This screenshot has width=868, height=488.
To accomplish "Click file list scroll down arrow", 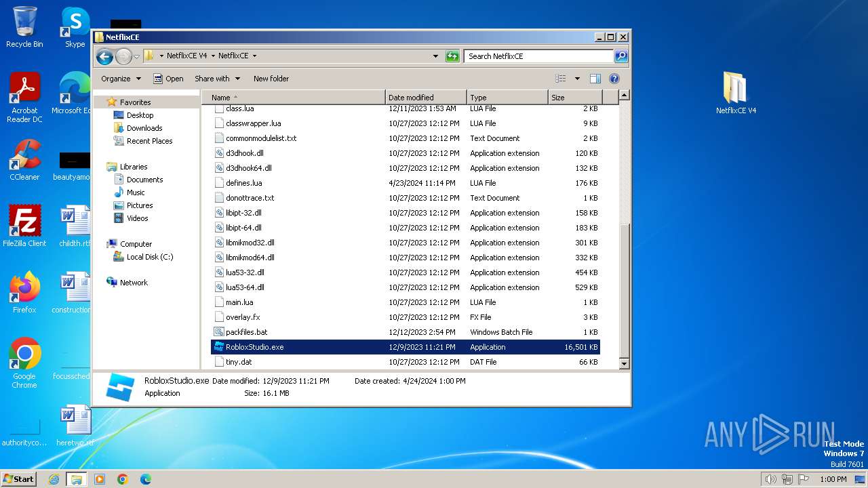I will coord(625,364).
